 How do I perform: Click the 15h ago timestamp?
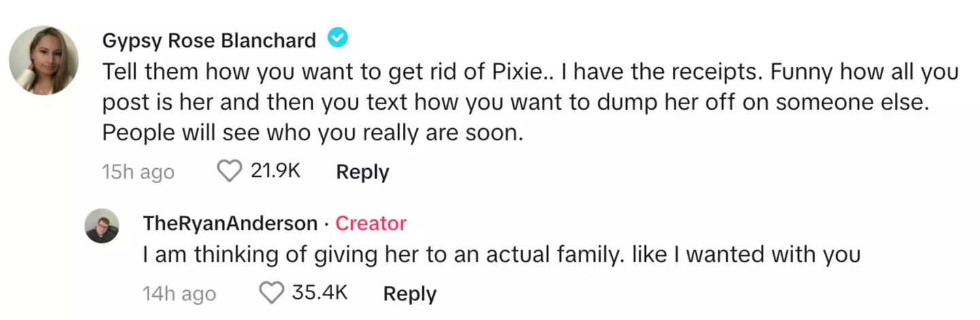coord(138,172)
